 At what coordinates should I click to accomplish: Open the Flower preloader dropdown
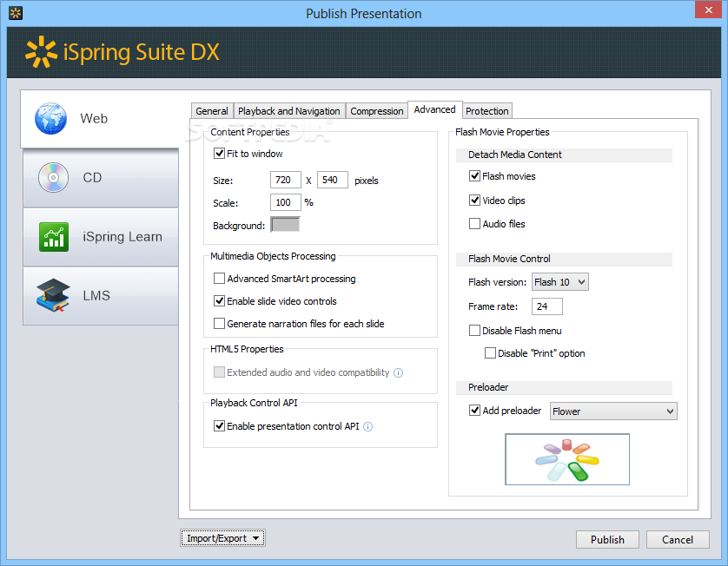click(613, 411)
